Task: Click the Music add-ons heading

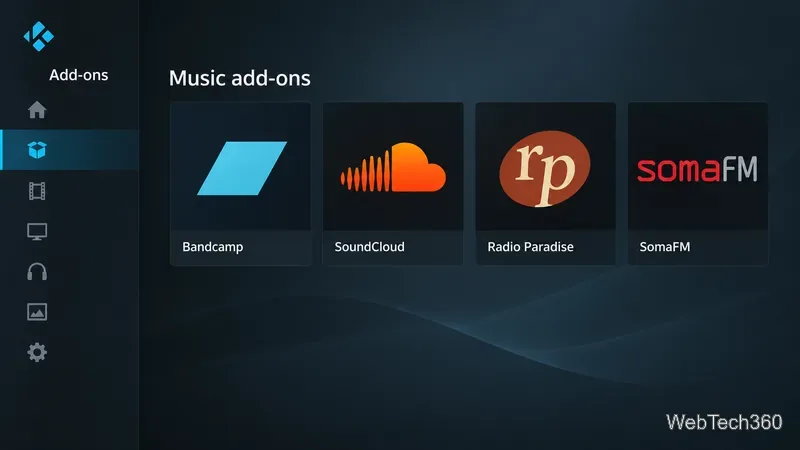Action: tap(240, 78)
